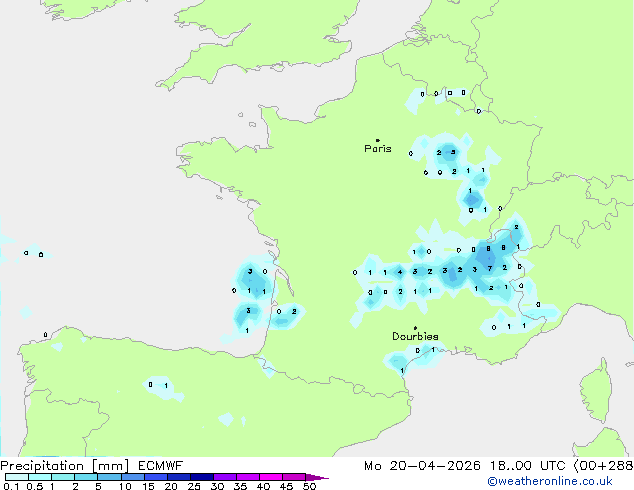Pick the 45–50 mm legend swatch

294,477
